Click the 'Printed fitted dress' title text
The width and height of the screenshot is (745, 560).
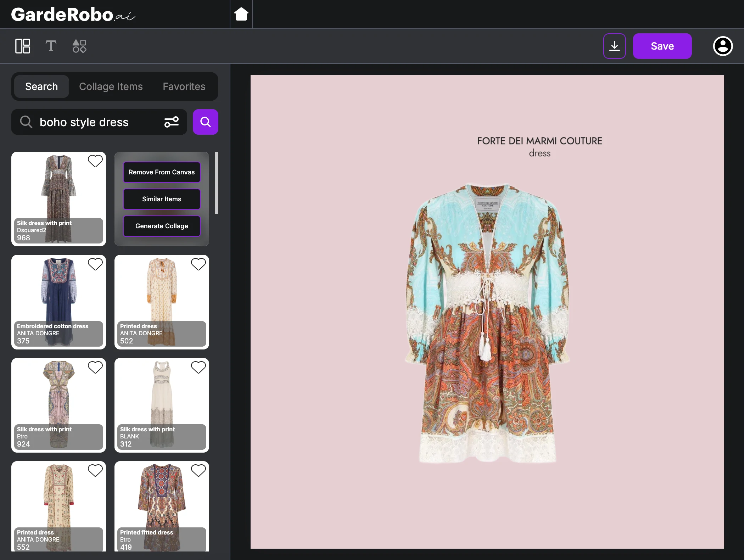[x=146, y=532]
